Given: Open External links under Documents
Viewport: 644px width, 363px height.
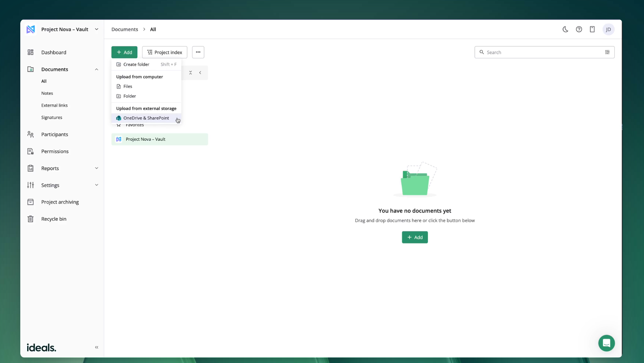Looking at the screenshot, I should 54,105.
